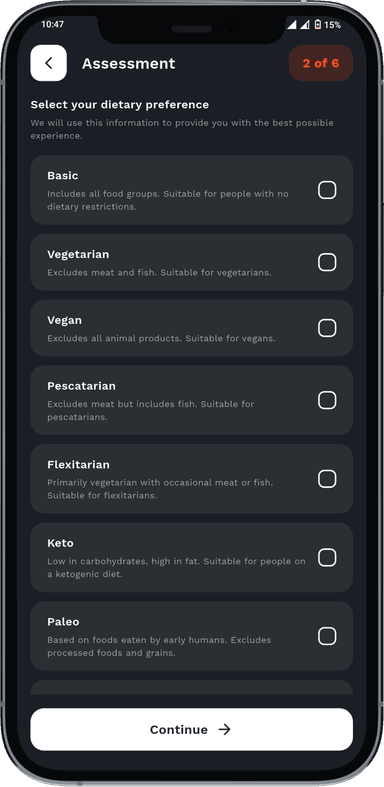The height and width of the screenshot is (787, 384).
Task: Tap the Continue button
Action: click(192, 729)
